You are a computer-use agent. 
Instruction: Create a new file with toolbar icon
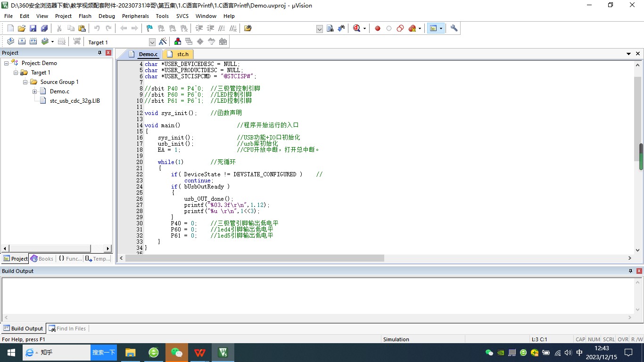click(x=10, y=28)
